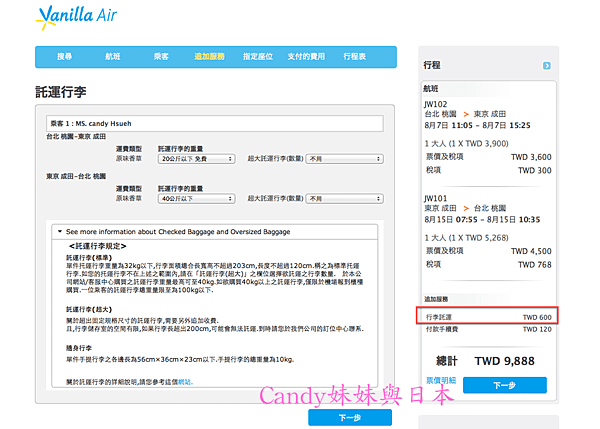Screen dimensions: 600x429
Task: Click the 託運行李 page heading
Action: 61,92
